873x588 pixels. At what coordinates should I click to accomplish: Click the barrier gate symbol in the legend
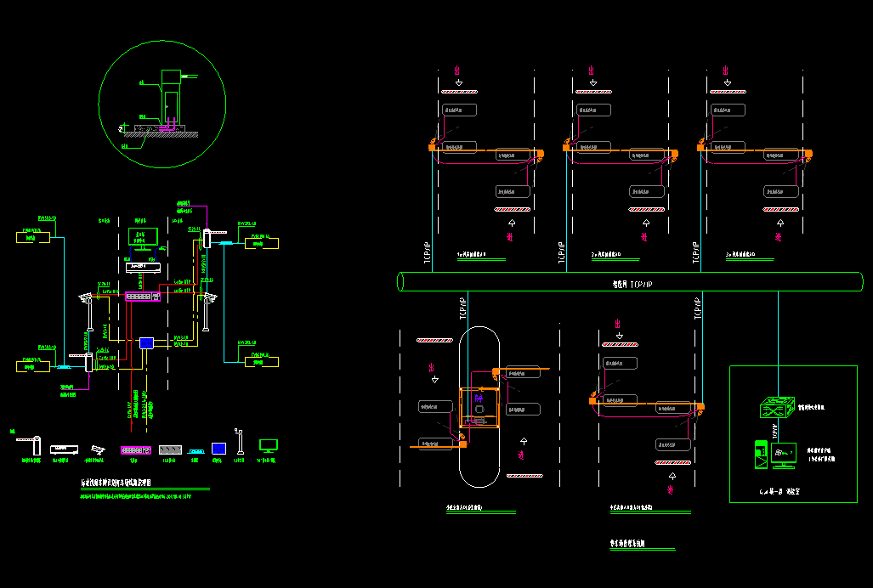point(30,444)
